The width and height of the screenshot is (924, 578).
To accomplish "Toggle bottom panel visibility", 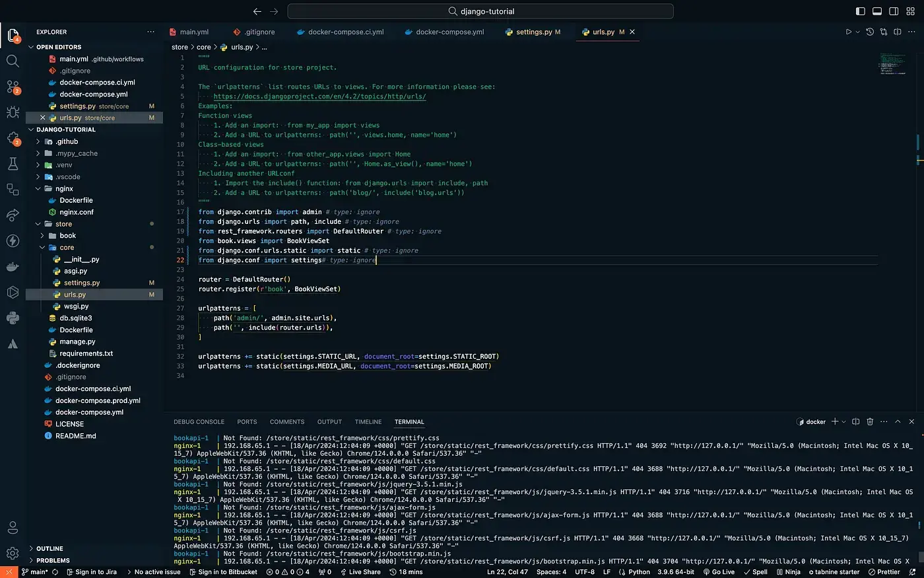I will pyautogui.click(x=877, y=11).
